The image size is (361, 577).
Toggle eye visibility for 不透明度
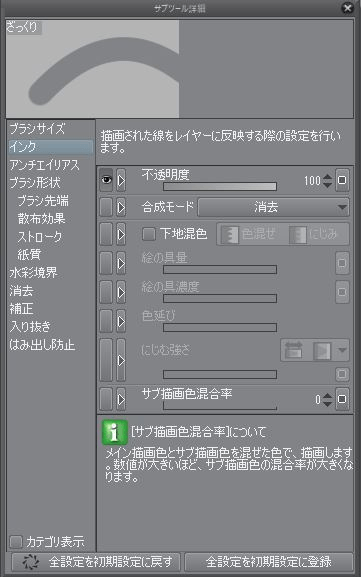pos(106,180)
